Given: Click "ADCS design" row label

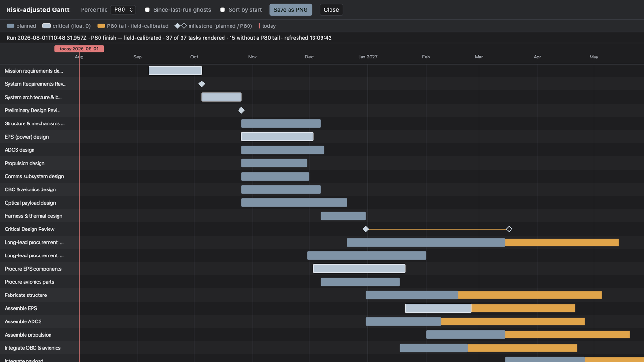Looking at the screenshot, I should pos(19,150).
